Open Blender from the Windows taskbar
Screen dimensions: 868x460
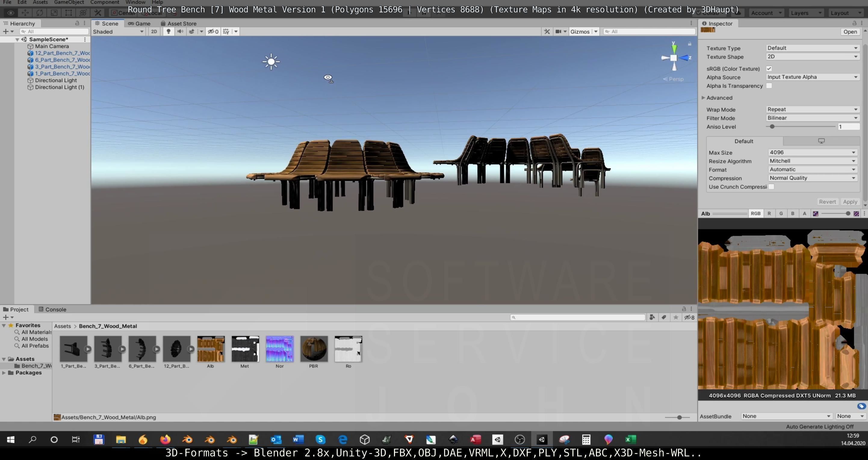(x=187, y=440)
